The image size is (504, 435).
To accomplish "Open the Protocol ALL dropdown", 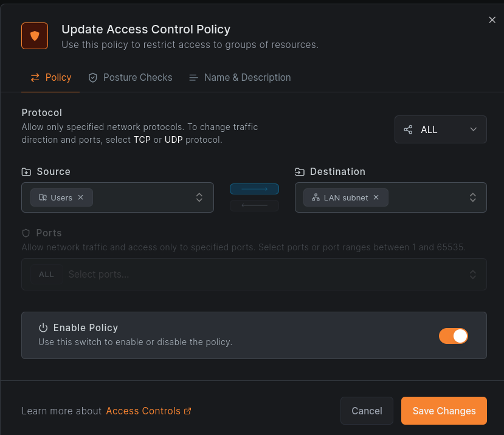I will tap(440, 129).
